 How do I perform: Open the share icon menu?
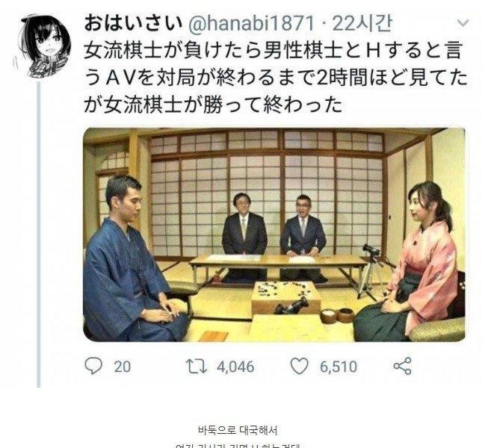tap(402, 366)
